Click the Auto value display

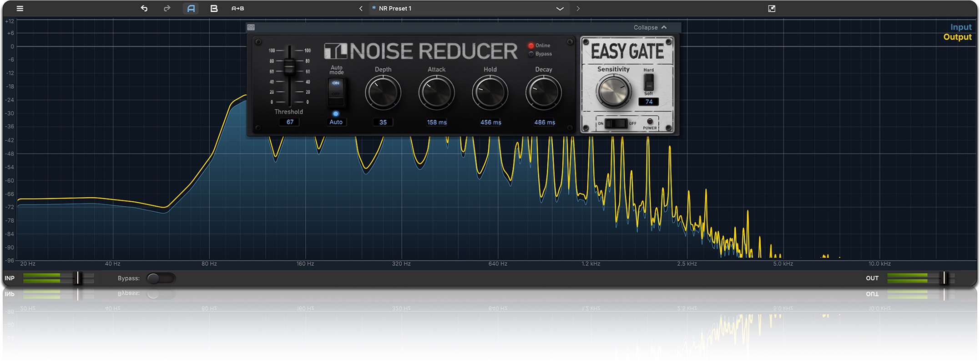tap(336, 122)
